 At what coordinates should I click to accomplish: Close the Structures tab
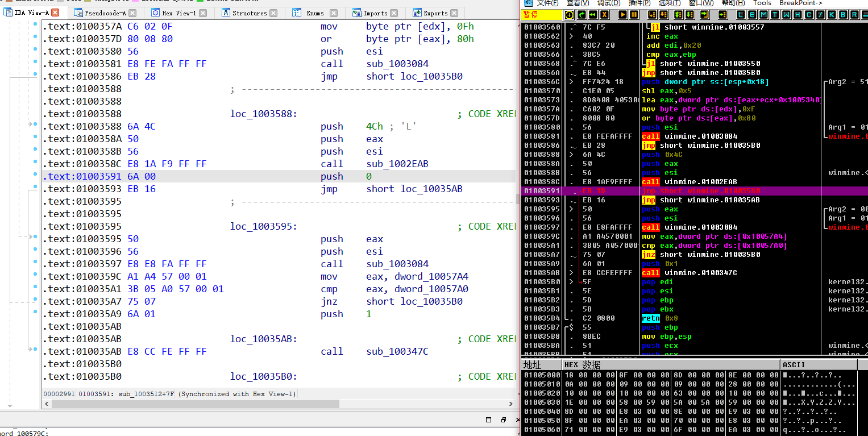pyautogui.click(x=273, y=13)
